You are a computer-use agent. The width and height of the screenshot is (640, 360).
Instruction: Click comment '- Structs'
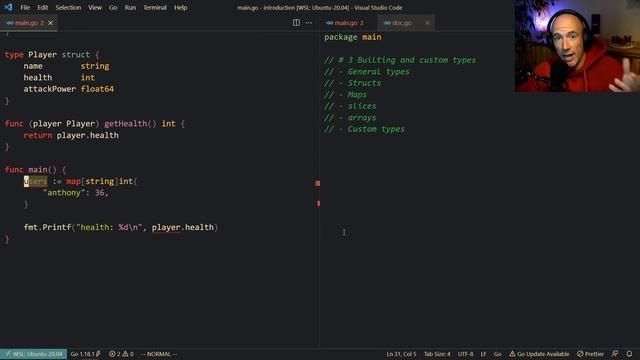pos(353,83)
